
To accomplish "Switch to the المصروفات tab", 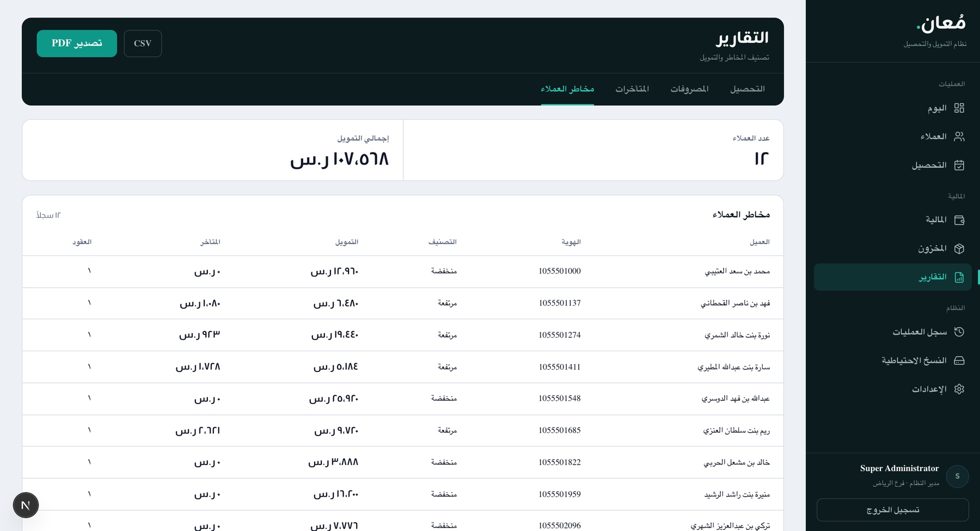I will (689, 89).
